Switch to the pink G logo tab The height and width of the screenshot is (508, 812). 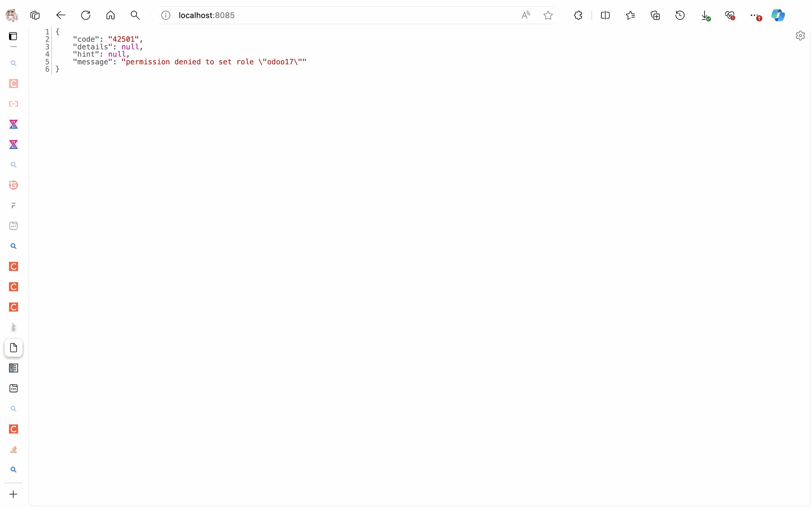14,185
